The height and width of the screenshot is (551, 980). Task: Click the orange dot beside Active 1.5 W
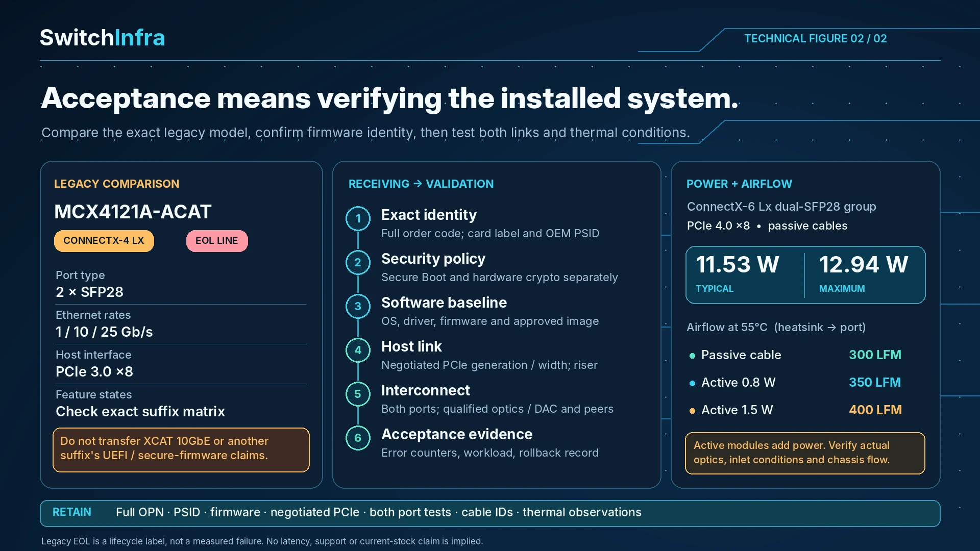692,411
